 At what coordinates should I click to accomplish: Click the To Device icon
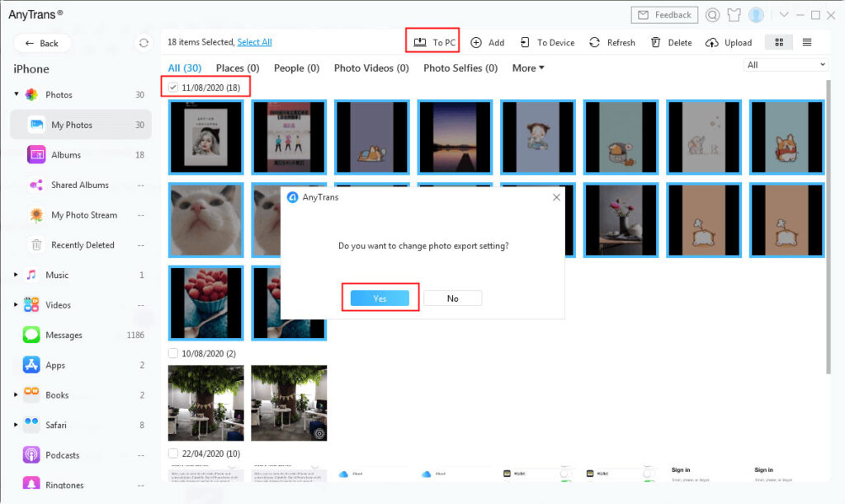click(x=525, y=42)
